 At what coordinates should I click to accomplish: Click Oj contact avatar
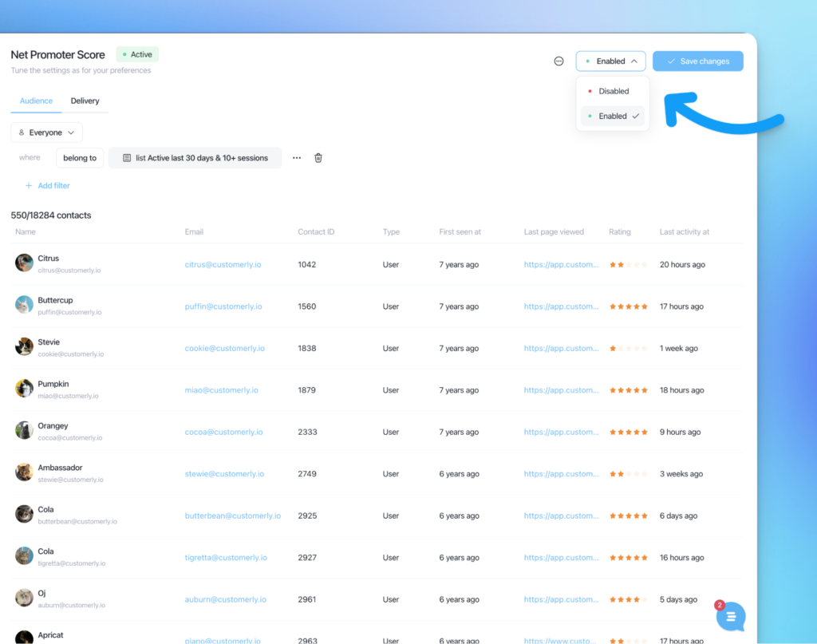pos(24,598)
